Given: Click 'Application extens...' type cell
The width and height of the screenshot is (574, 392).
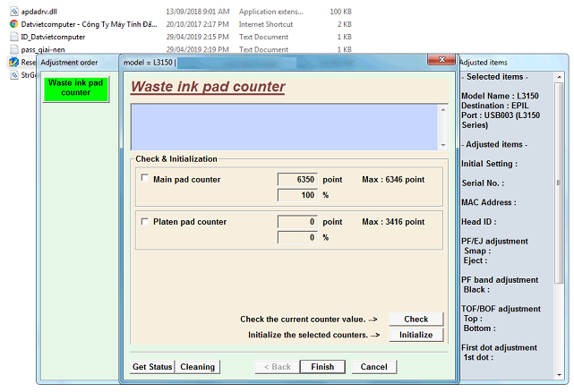Looking at the screenshot, I should [x=271, y=12].
